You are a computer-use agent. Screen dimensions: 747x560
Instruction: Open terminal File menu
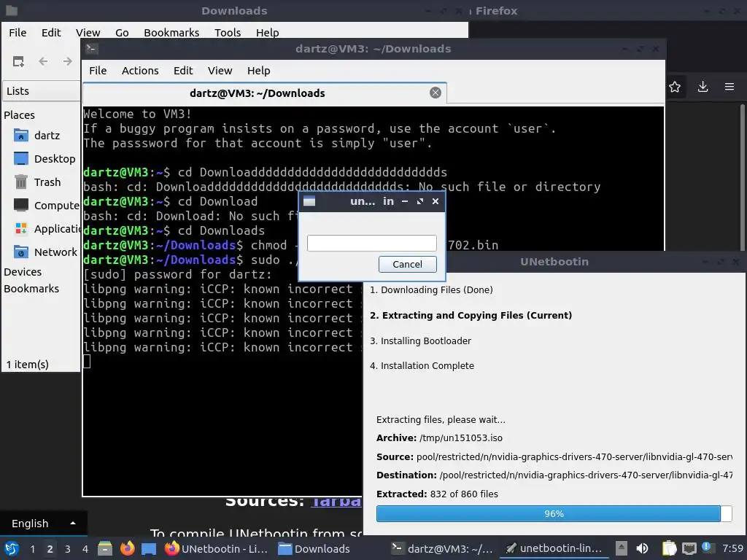pos(98,71)
